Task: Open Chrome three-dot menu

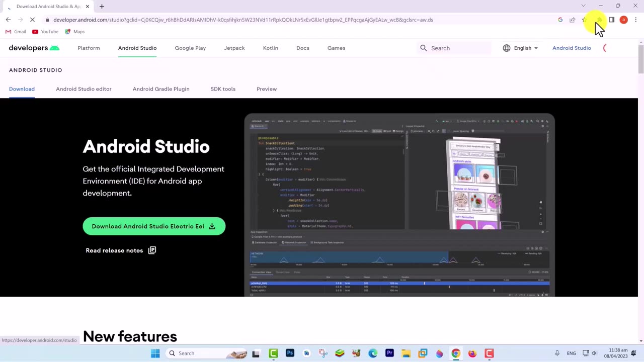Action: click(x=636, y=20)
